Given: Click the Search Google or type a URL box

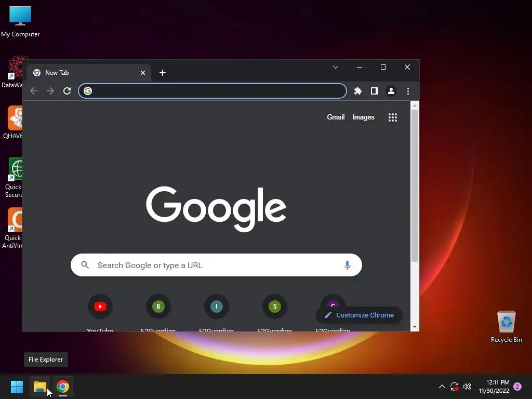Looking at the screenshot, I should 216,265.
